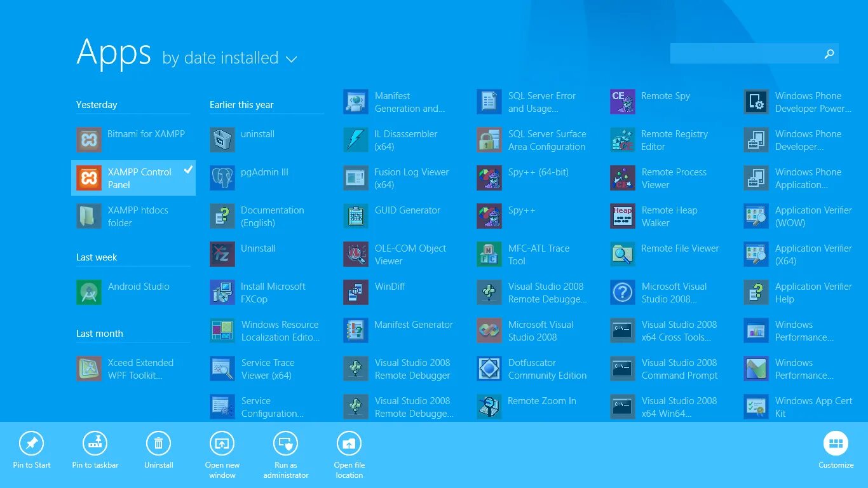Launch Spy++ (64-bit) icon
This screenshot has width=868, height=488.
tap(489, 178)
